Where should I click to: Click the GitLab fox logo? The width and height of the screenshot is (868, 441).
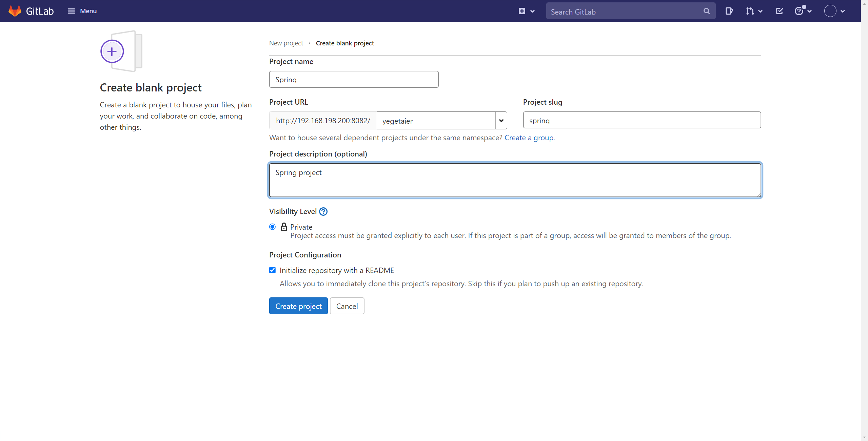point(15,11)
